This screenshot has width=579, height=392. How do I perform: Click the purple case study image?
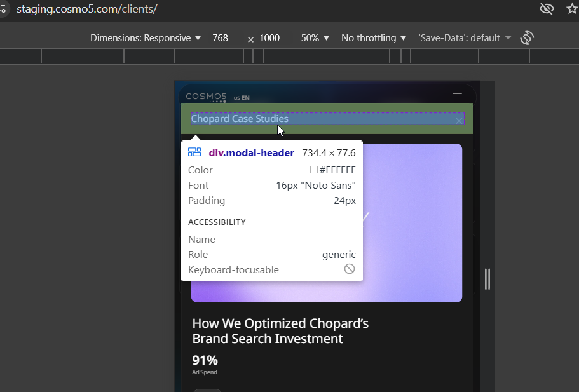412,223
